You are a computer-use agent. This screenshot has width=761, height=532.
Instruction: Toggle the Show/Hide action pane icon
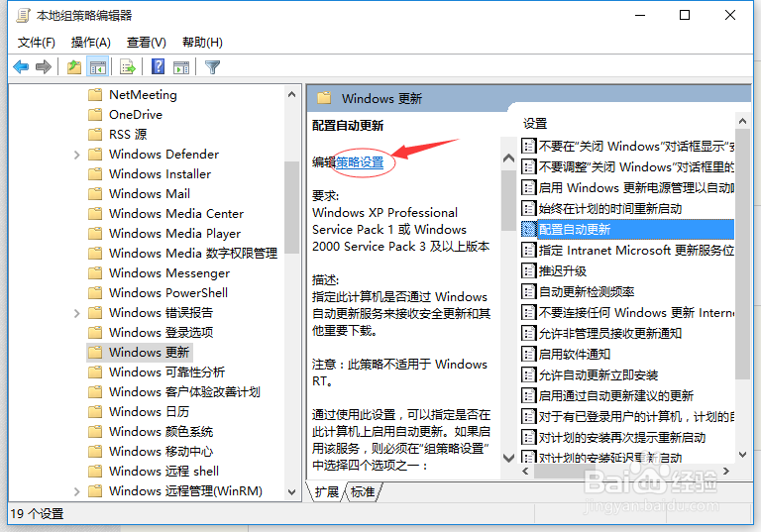[181, 67]
